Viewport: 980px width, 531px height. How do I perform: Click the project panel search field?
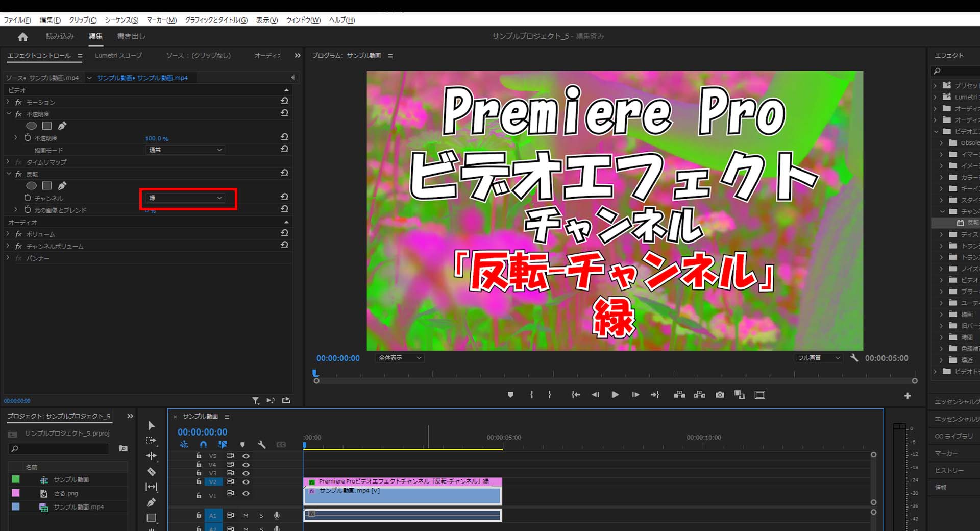tap(59, 448)
